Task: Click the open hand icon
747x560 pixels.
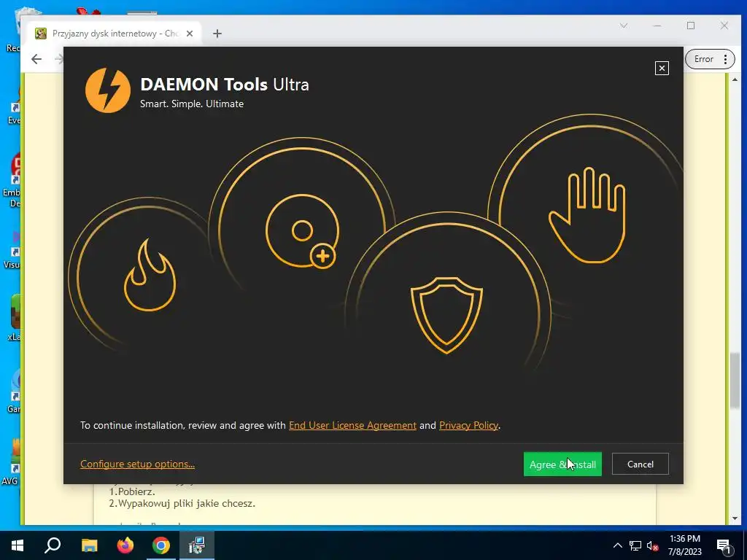Action: coord(587,215)
